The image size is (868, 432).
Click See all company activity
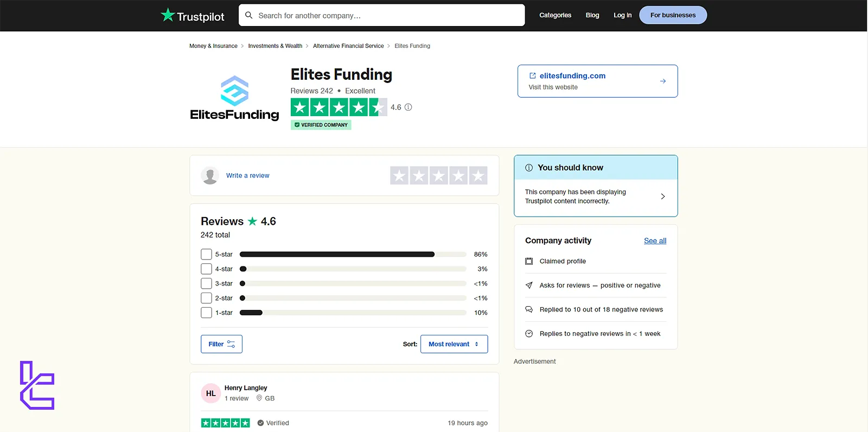coord(655,241)
